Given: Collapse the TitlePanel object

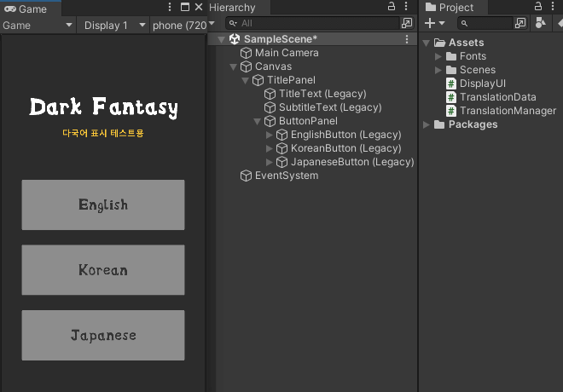Looking at the screenshot, I should [x=245, y=80].
